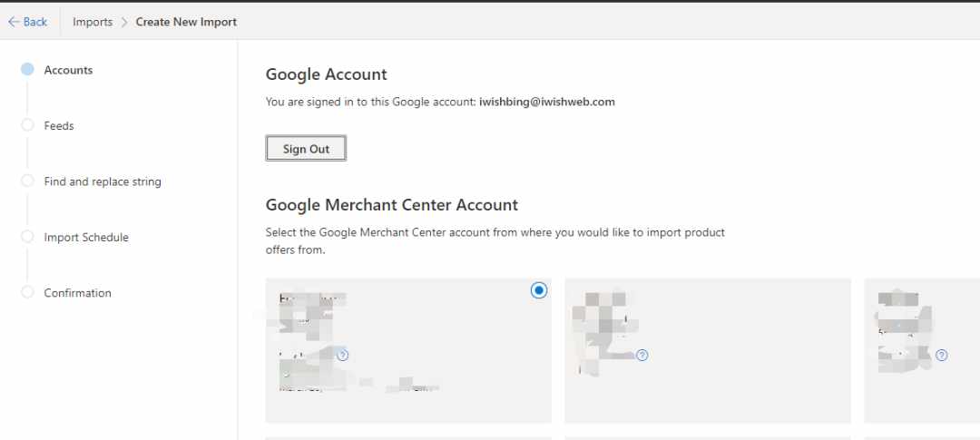Click the Accounts step circle indicator

[27, 69]
